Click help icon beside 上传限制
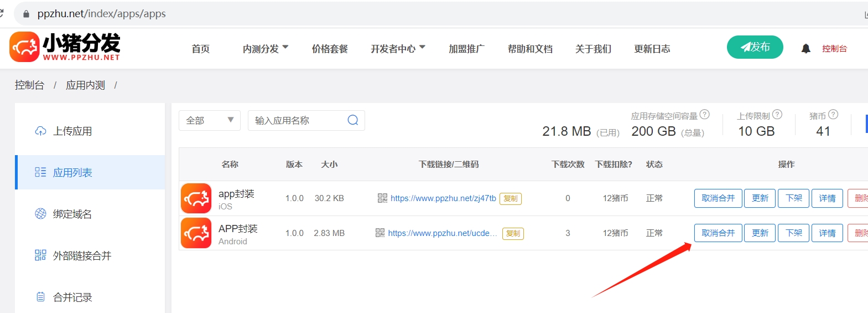The height and width of the screenshot is (313, 868). click(777, 115)
